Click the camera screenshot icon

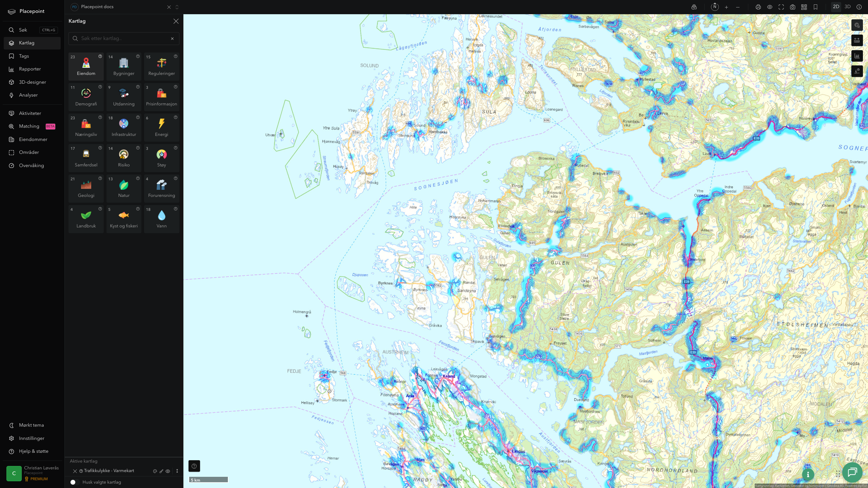pyautogui.click(x=792, y=7)
